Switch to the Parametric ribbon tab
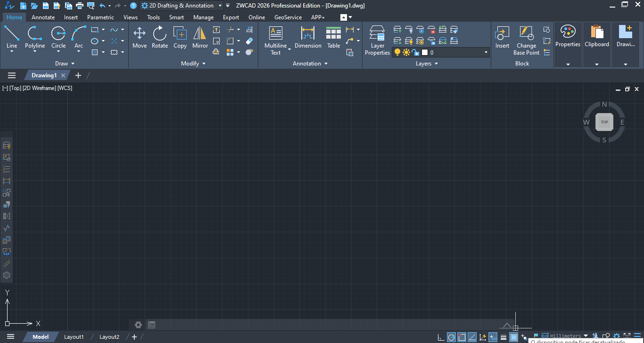 point(100,17)
